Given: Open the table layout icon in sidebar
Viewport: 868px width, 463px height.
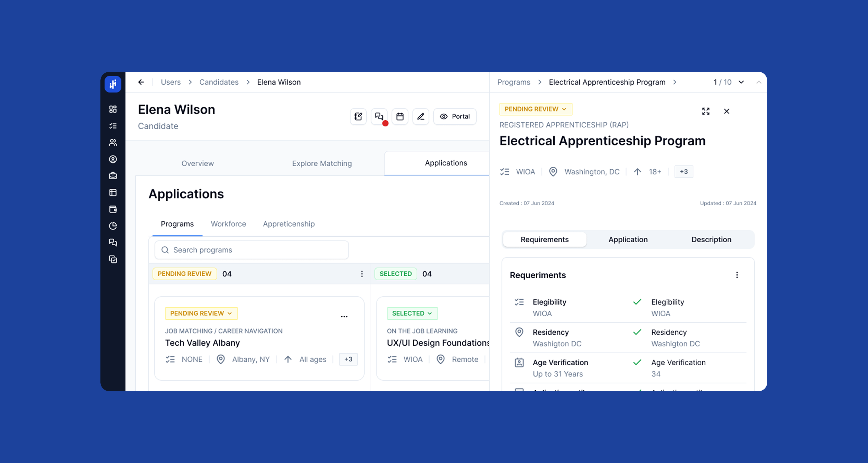Looking at the screenshot, I should point(113,192).
